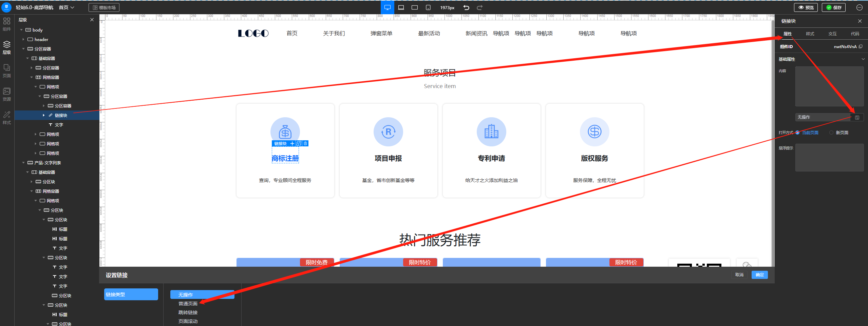
Task: Open the more options ellipsis menu
Action: 860,7
